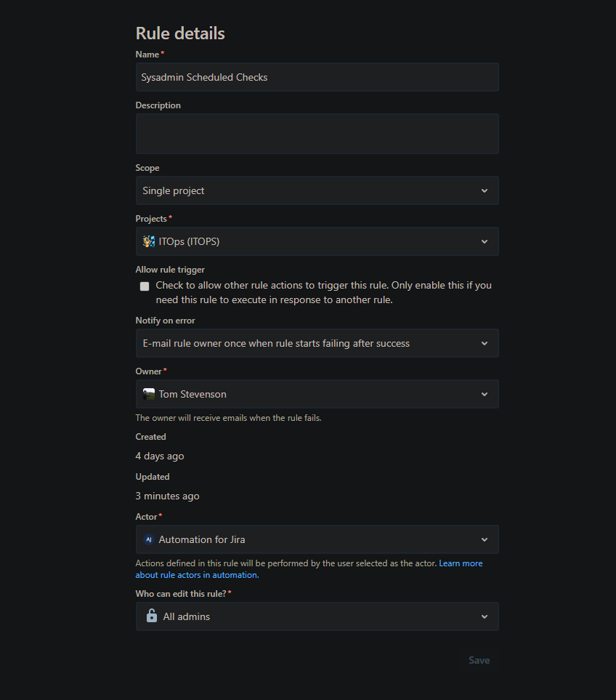Open the Owner dropdown arrow

485,394
